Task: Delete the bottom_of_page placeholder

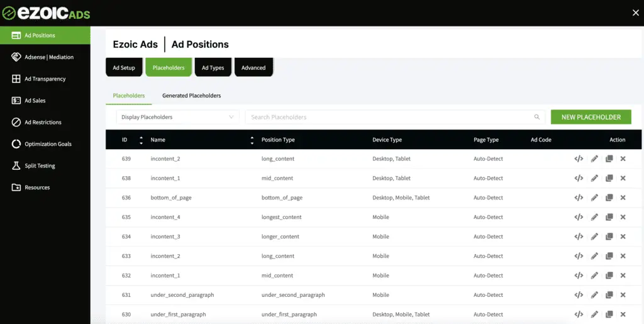Action: [x=623, y=198]
